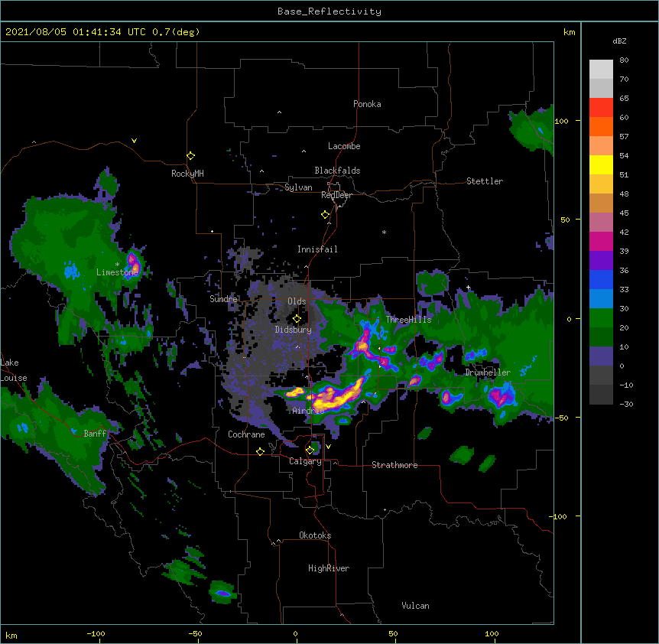Pick the Sylvan city label
Viewport: 659px width, 644px height.
coord(298,187)
